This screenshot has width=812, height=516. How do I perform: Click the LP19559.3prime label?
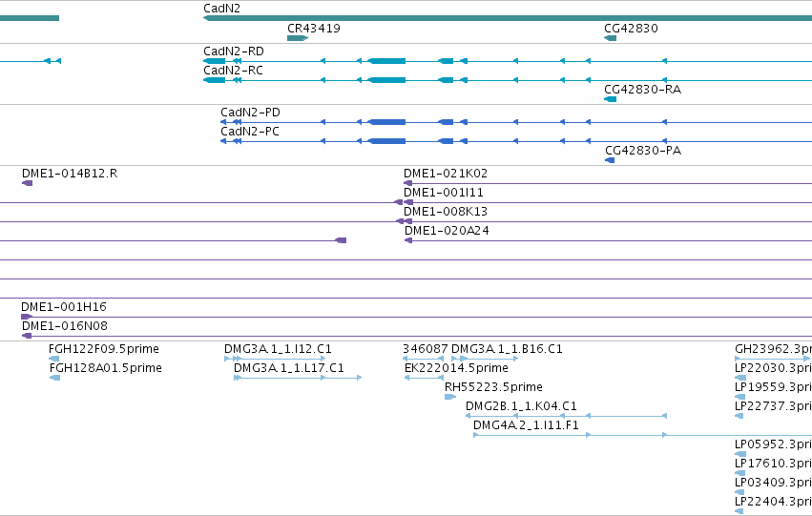(x=773, y=387)
